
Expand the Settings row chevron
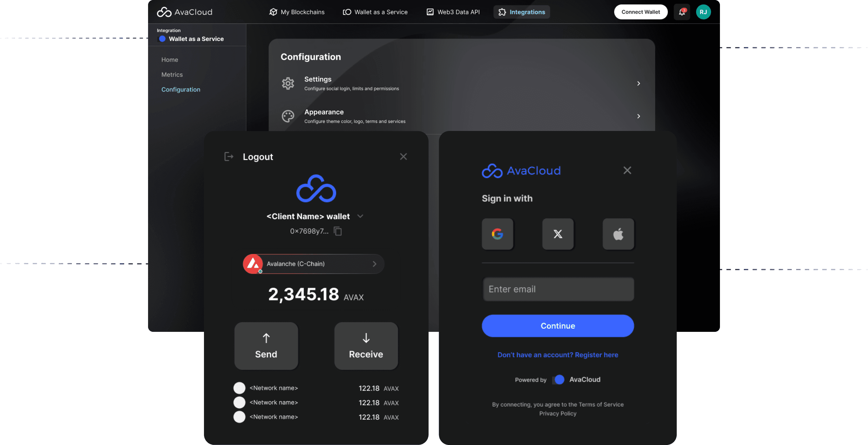coord(638,83)
